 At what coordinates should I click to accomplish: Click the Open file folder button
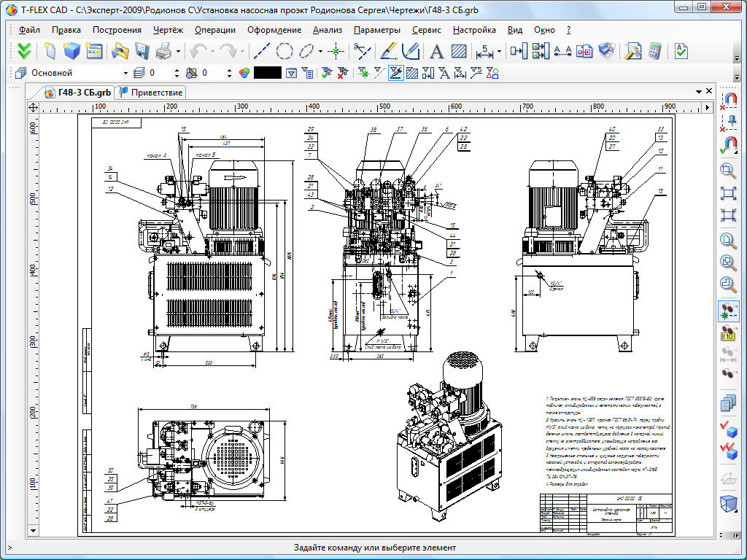[119, 51]
